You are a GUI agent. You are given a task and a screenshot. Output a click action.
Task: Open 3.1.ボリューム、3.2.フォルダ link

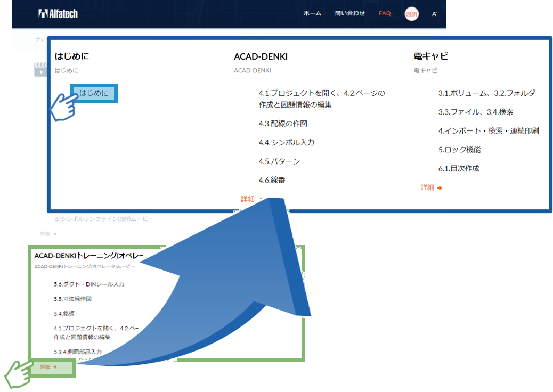pyautogui.click(x=486, y=93)
